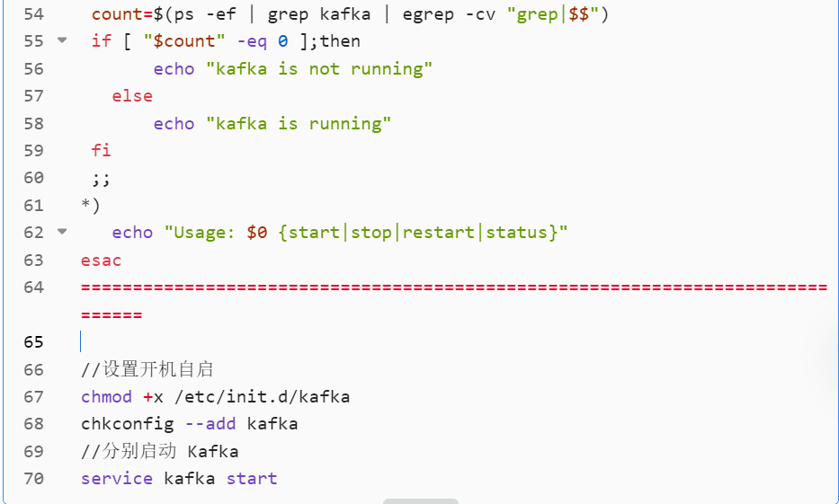Click the "grep|$$" string on line 54

(x=553, y=14)
